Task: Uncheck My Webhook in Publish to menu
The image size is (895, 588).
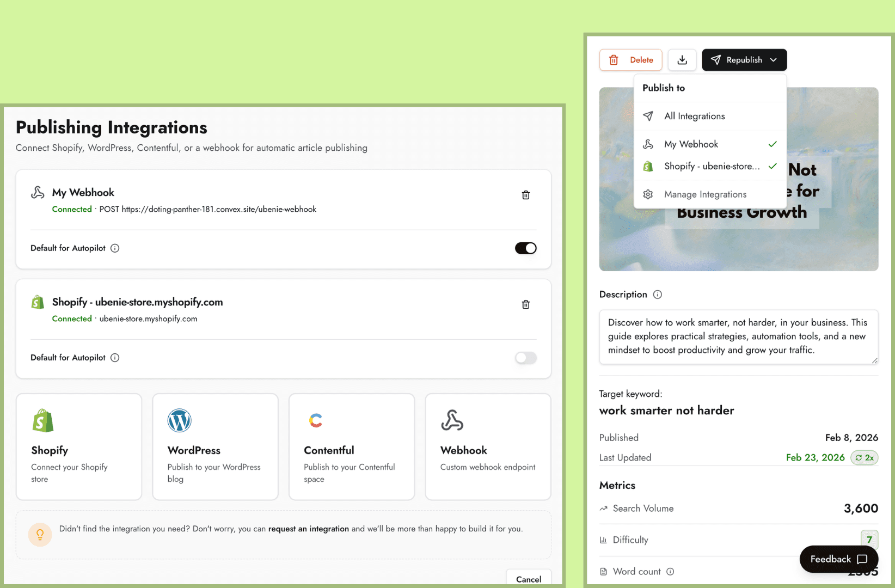Action: click(x=690, y=144)
